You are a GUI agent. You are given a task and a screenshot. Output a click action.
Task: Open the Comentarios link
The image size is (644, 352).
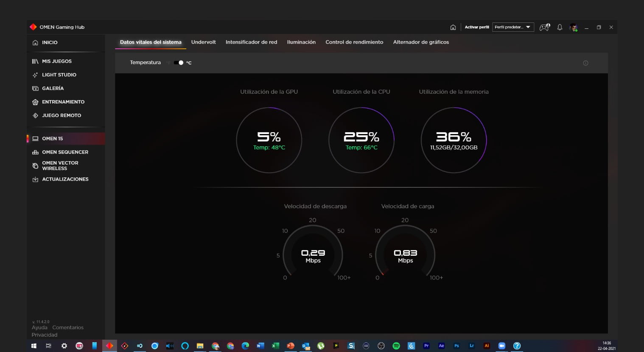coord(68,327)
